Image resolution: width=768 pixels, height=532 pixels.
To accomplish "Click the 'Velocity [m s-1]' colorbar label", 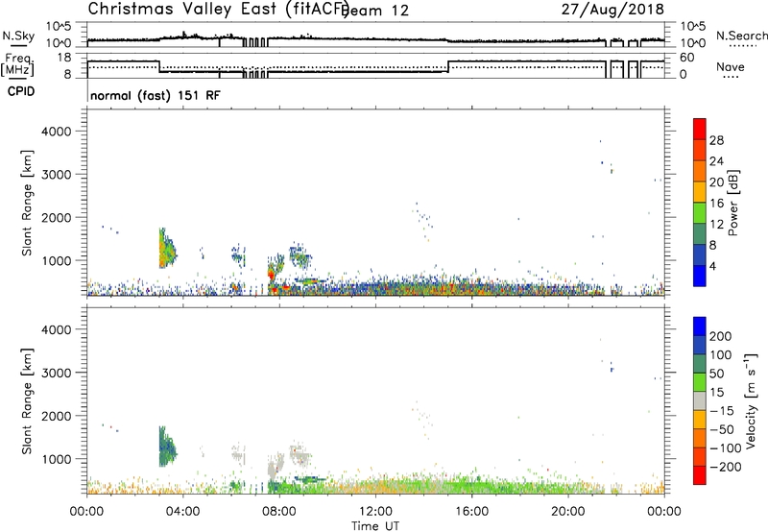I will (751, 400).
